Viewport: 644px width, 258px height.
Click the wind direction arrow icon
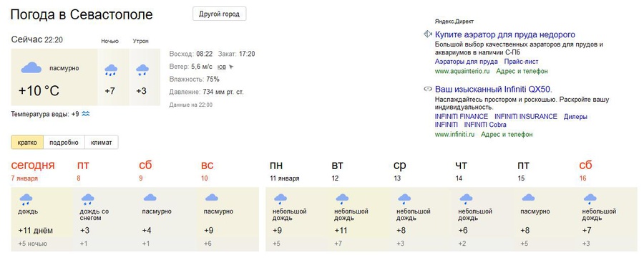pyautogui.click(x=231, y=67)
